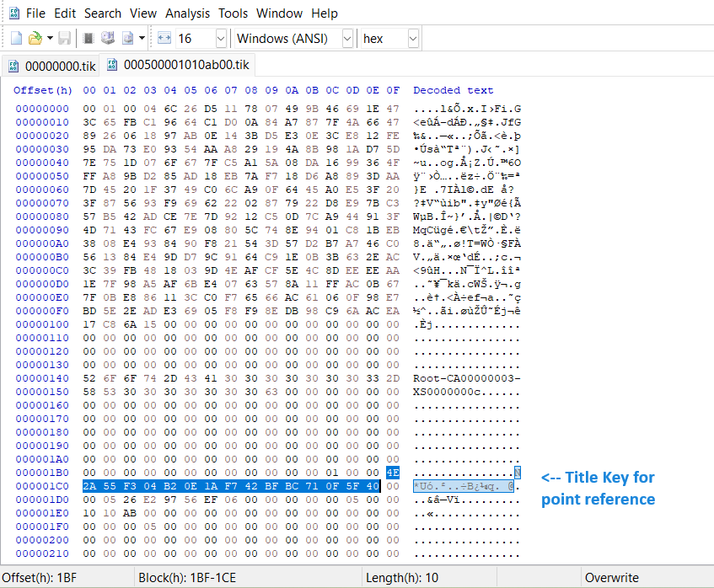This screenshot has height=588, width=714.
Task: Expand the disk image dropdown arrow
Action: [x=142, y=38]
